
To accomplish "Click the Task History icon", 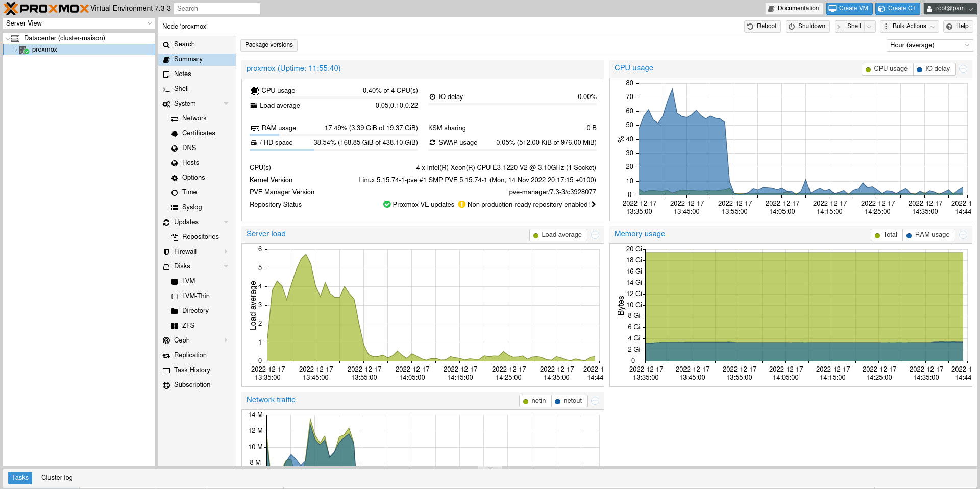I will (x=166, y=371).
